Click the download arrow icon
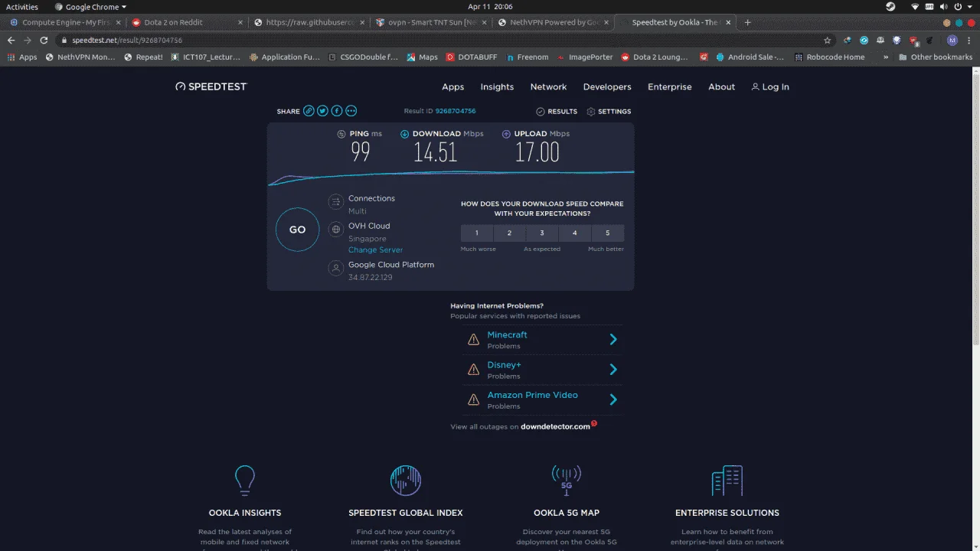Image resolution: width=980 pixels, height=551 pixels. [404, 134]
